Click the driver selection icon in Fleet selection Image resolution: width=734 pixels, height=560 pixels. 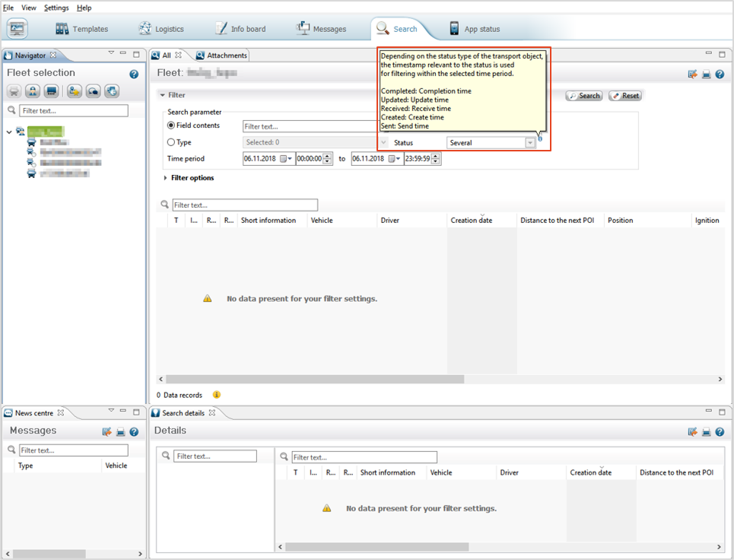(32, 91)
